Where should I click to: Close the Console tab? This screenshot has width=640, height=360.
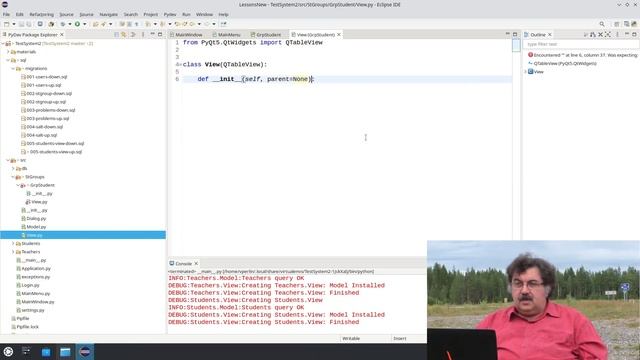pos(196,264)
